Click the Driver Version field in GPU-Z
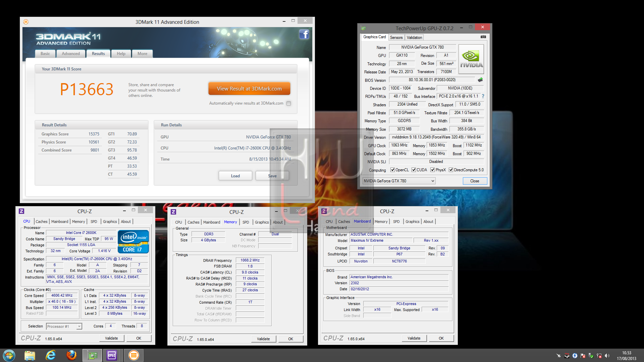 coord(436,137)
